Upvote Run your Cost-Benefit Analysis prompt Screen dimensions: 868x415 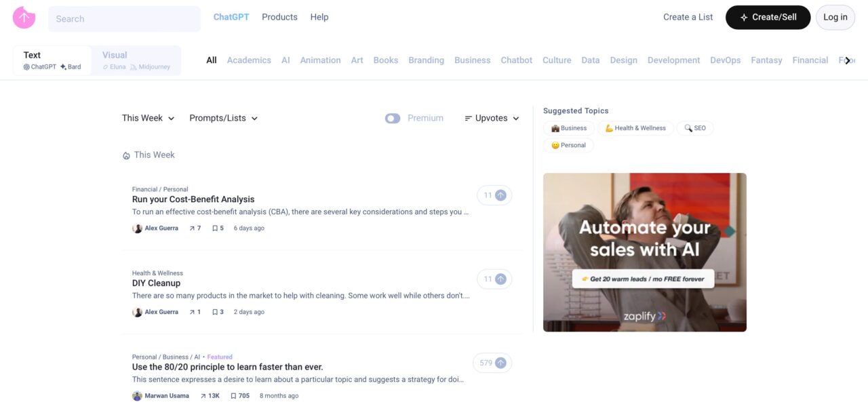494,195
